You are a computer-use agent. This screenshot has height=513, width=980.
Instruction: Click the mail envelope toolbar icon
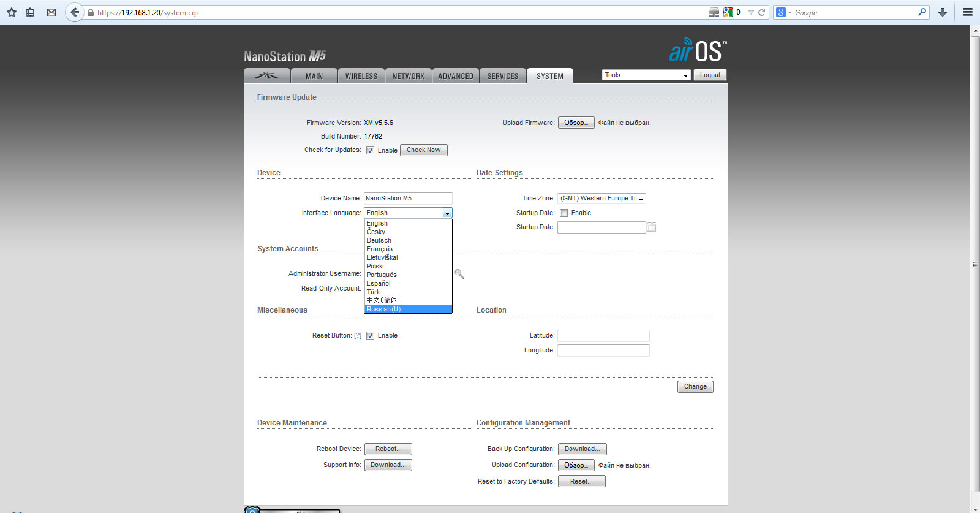click(51, 12)
